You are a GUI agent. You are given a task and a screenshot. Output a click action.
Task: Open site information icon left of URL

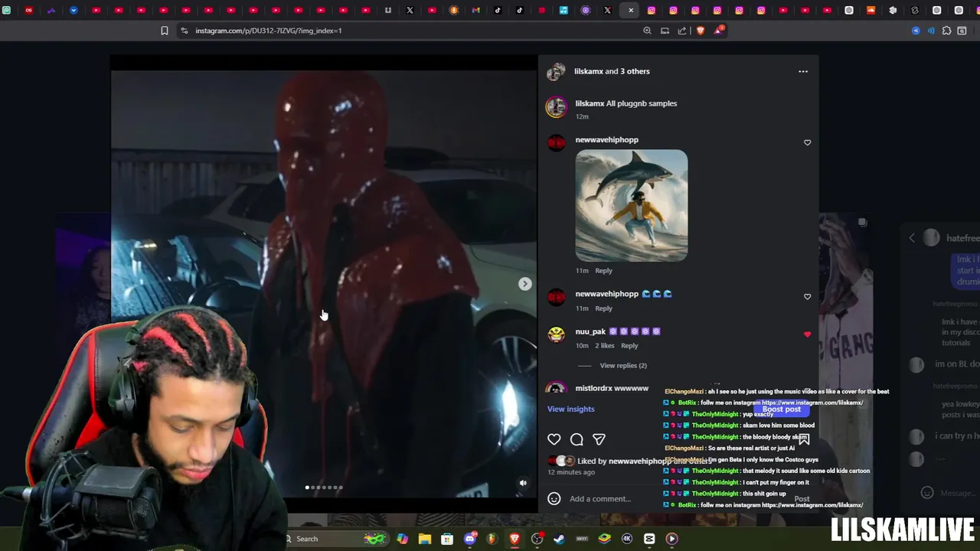point(184,31)
